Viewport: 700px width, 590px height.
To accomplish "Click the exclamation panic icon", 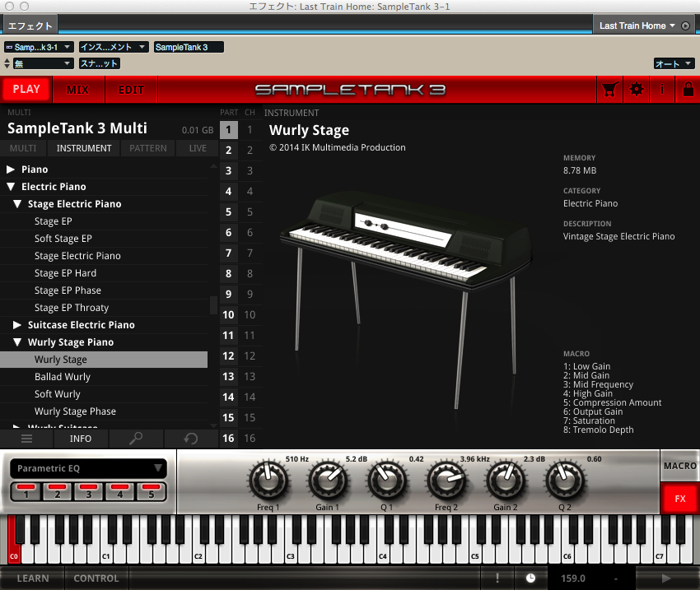I will coord(497,578).
